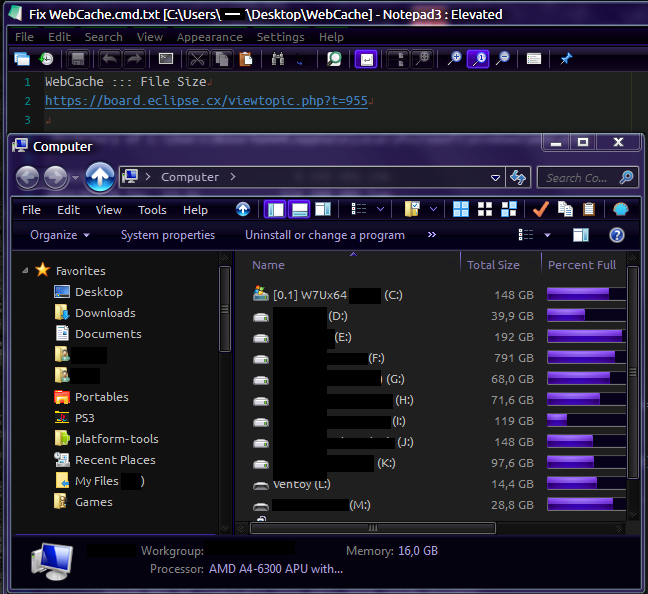Expand the command bar overflow chevrons
648x594 pixels.
coord(432,235)
